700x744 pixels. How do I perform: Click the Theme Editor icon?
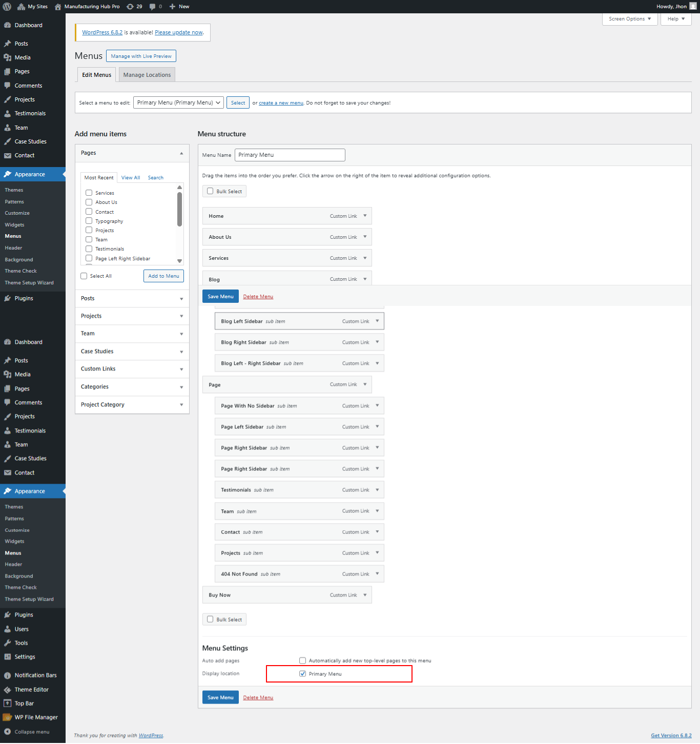[8, 690]
